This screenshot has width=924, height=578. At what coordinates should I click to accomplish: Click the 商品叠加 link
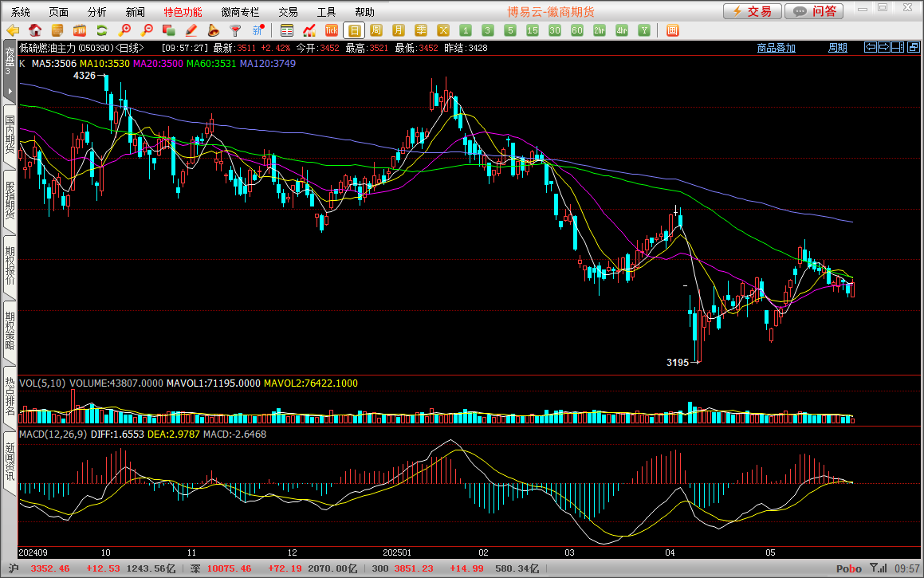(x=776, y=48)
